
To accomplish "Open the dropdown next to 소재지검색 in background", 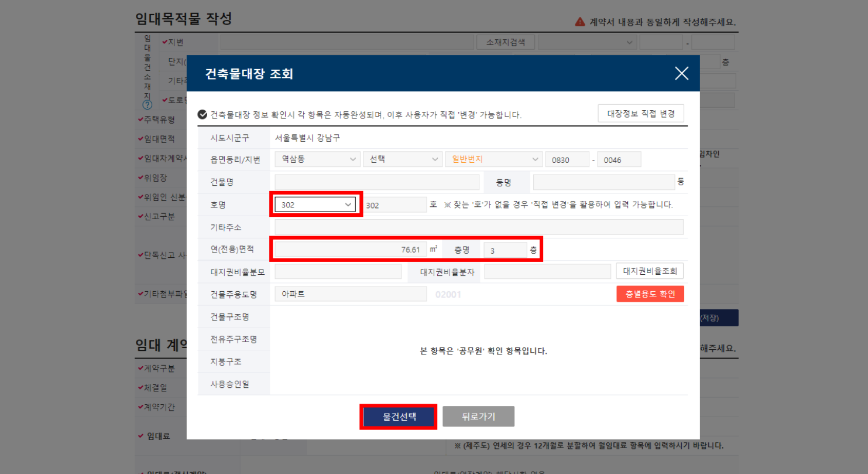I will coord(587,42).
